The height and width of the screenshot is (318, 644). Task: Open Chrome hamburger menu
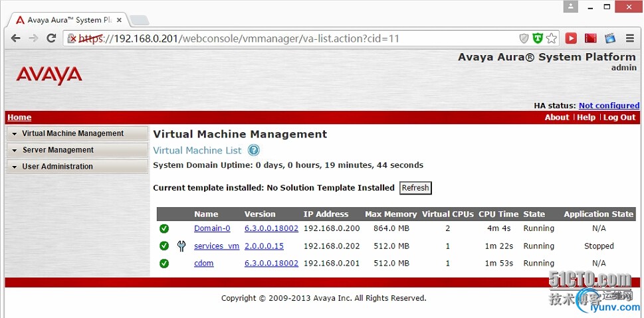pos(630,38)
